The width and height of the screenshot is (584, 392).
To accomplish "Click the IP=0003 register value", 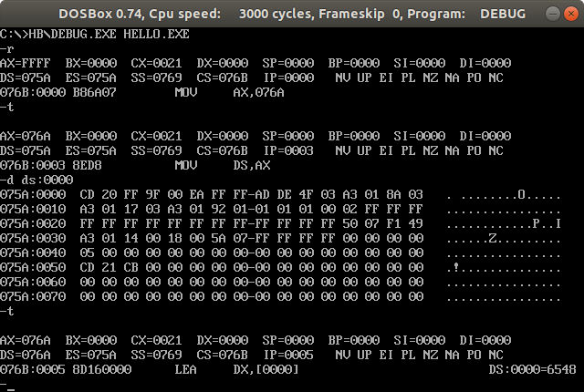I will click(289, 150).
